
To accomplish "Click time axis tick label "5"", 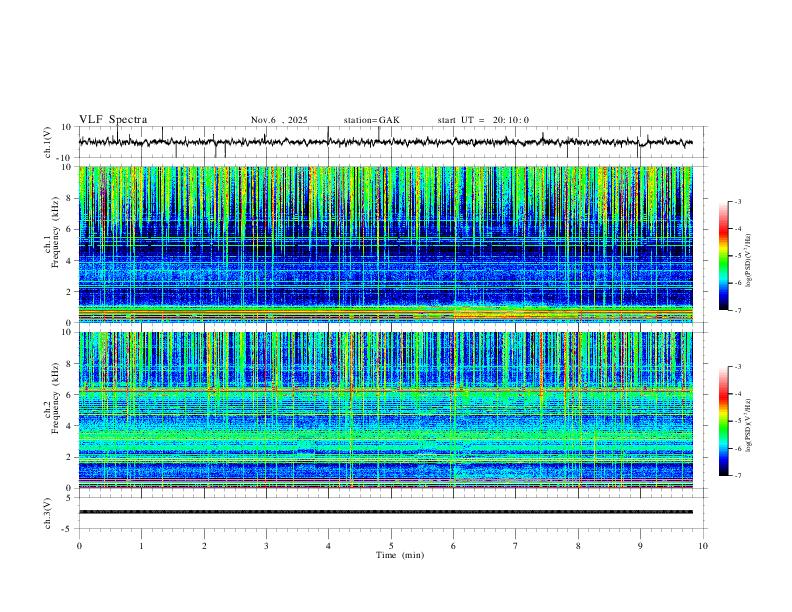I will tap(391, 546).
